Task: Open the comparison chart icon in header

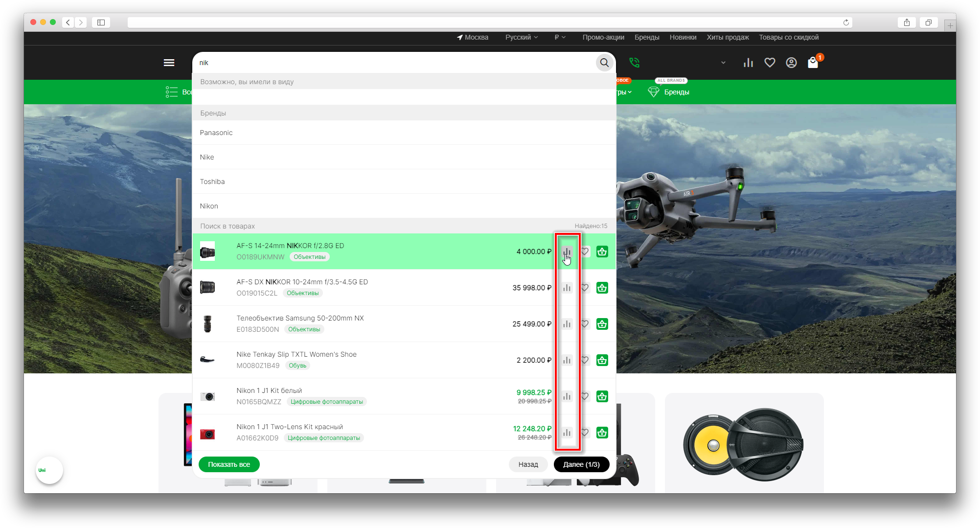Action: click(748, 63)
